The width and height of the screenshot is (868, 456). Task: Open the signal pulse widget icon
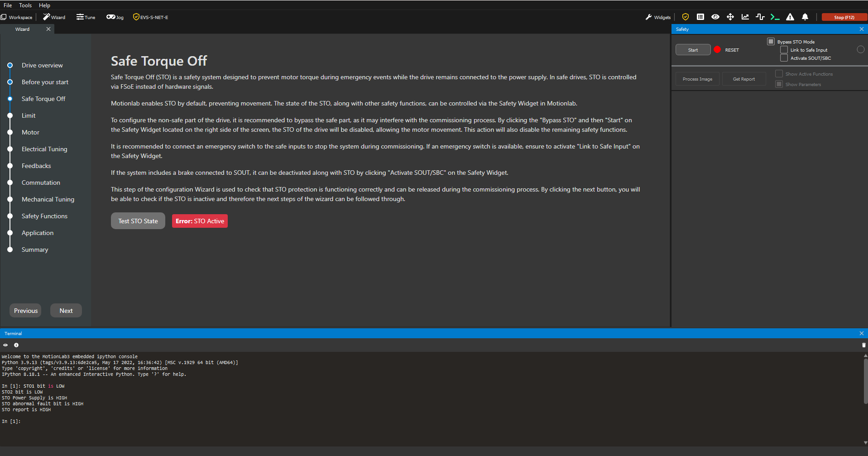(x=760, y=17)
